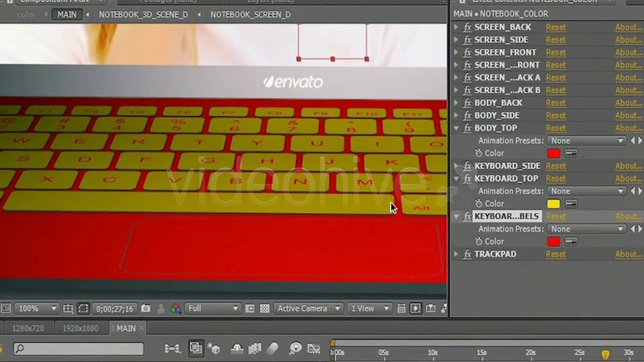Select the MAIN timeline tab
Viewport: 644px width, 362px height.
point(126,328)
